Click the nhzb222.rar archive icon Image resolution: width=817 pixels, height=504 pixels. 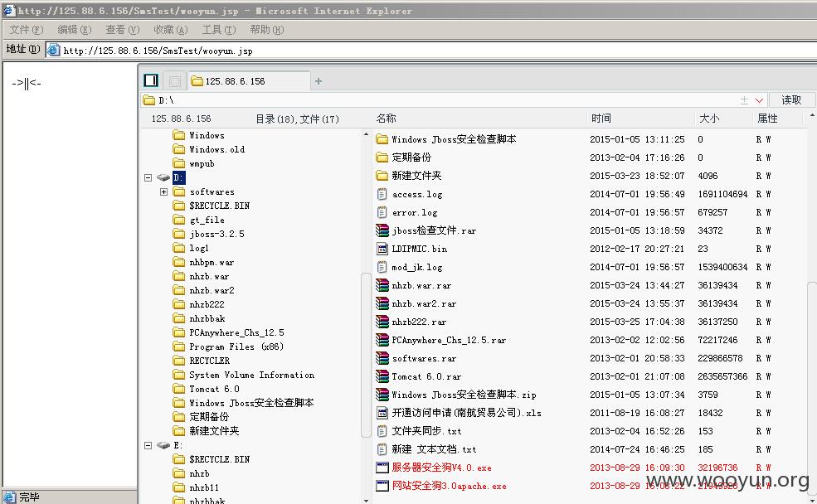(382, 322)
